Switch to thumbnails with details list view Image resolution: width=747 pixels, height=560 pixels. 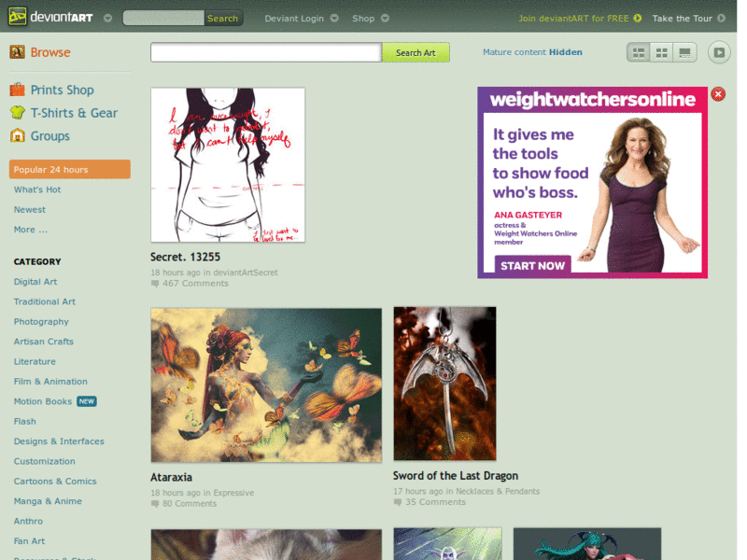639,52
